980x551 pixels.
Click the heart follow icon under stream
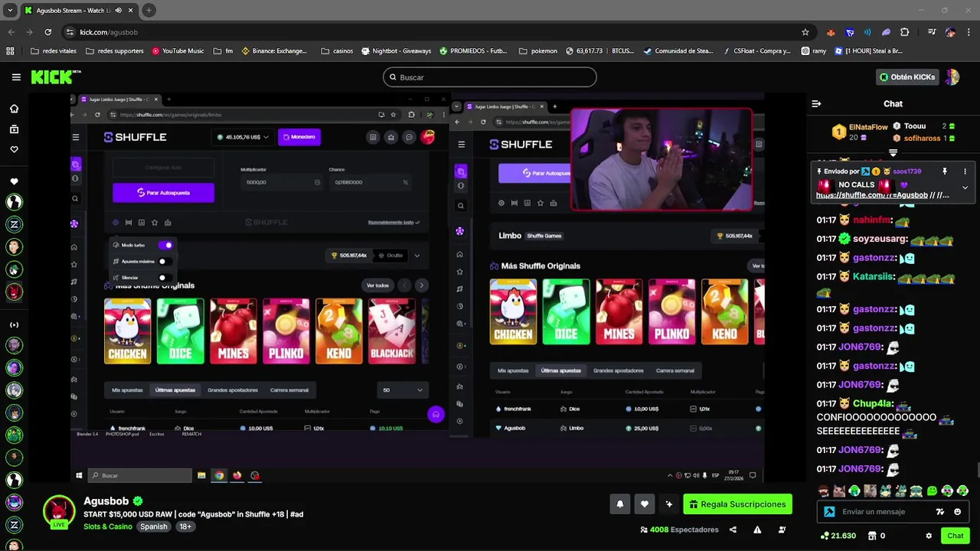(x=645, y=504)
